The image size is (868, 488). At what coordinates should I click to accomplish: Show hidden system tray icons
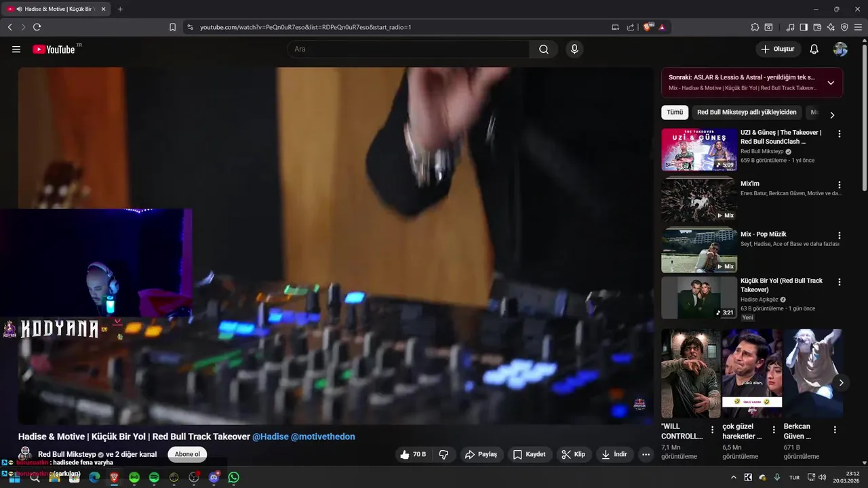pyautogui.click(x=733, y=477)
